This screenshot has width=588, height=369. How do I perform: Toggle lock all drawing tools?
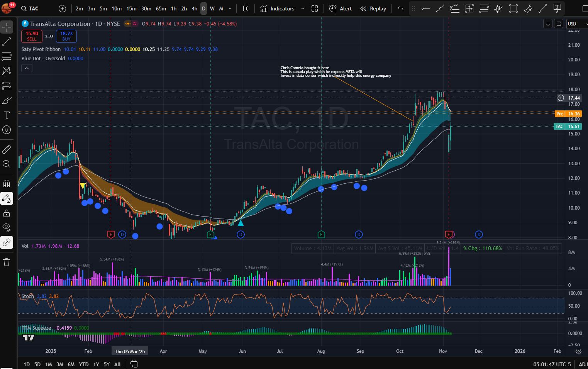click(7, 213)
